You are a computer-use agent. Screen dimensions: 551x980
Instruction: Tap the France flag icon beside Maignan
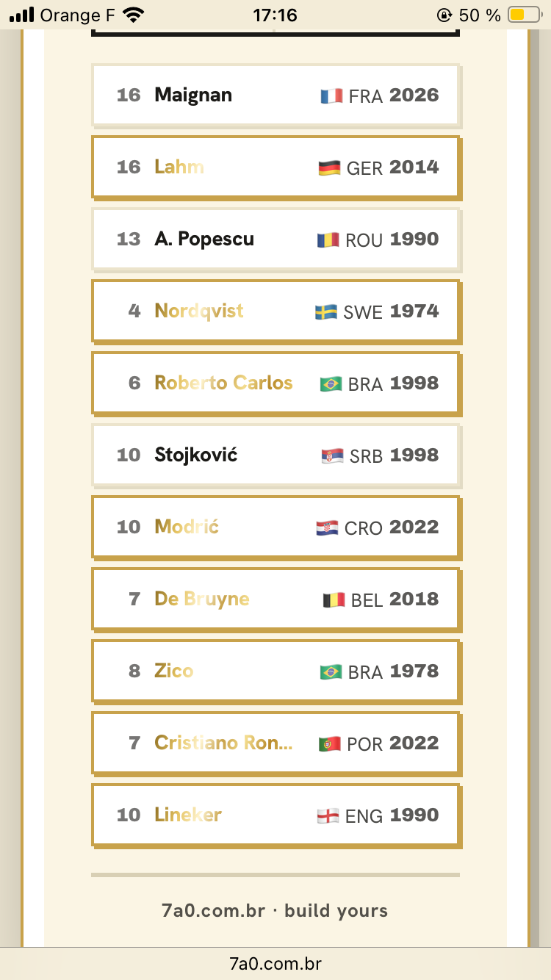tap(331, 96)
